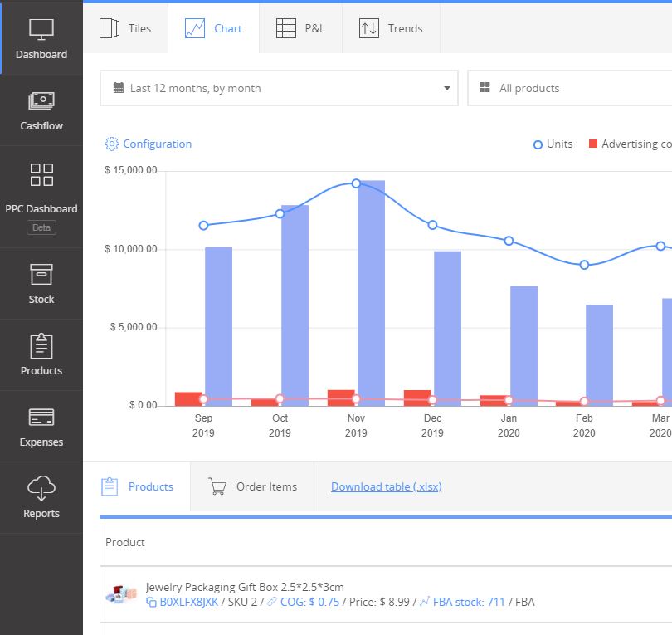Click the Dashboard monitor icon
This screenshot has height=635, width=672.
[41, 29]
